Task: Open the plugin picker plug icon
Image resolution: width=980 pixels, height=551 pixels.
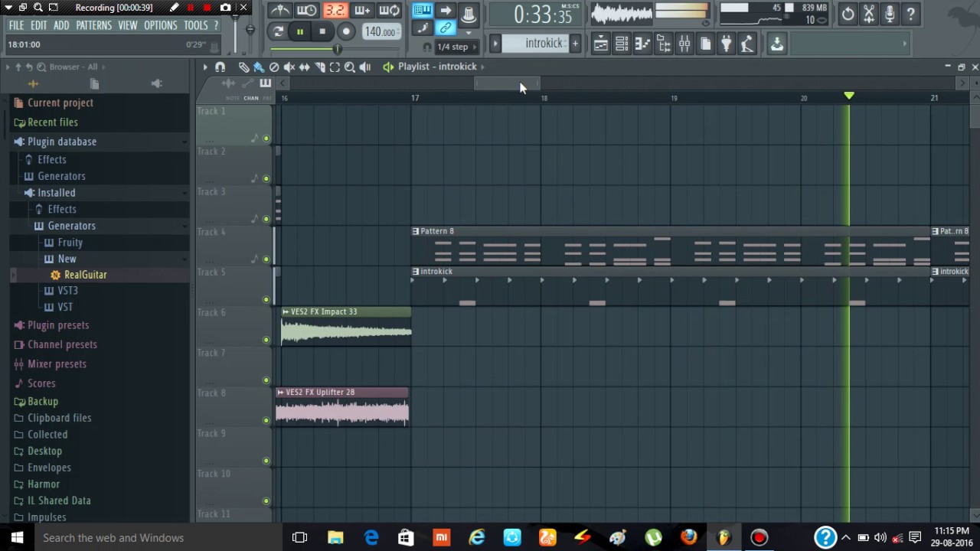Action: [x=726, y=44]
